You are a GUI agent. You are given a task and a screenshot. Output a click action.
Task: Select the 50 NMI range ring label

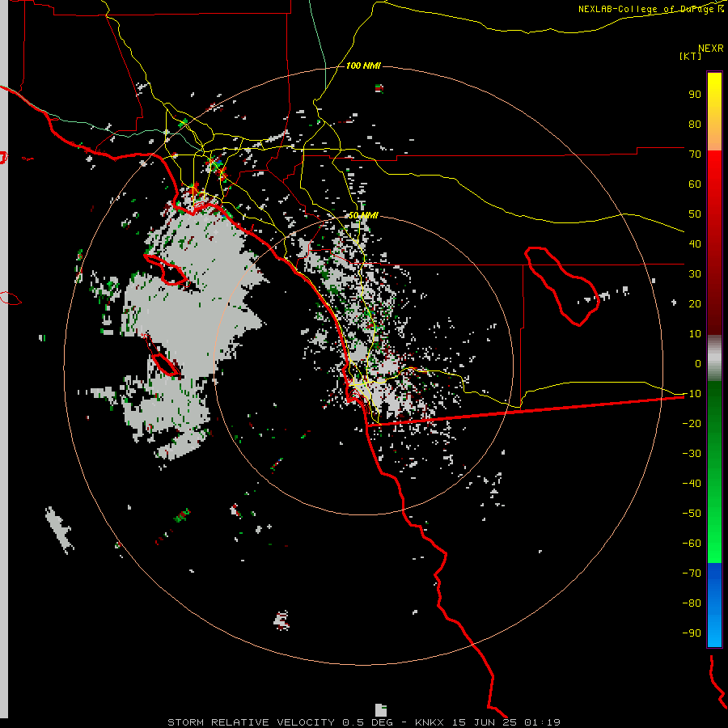363,215
